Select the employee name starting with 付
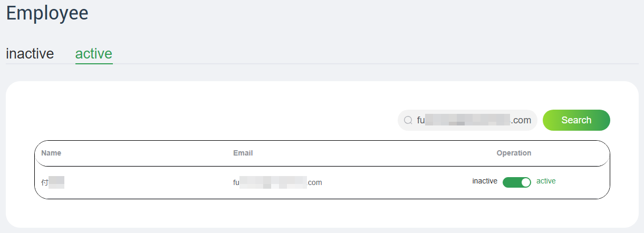644x233 pixels. [x=52, y=182]
